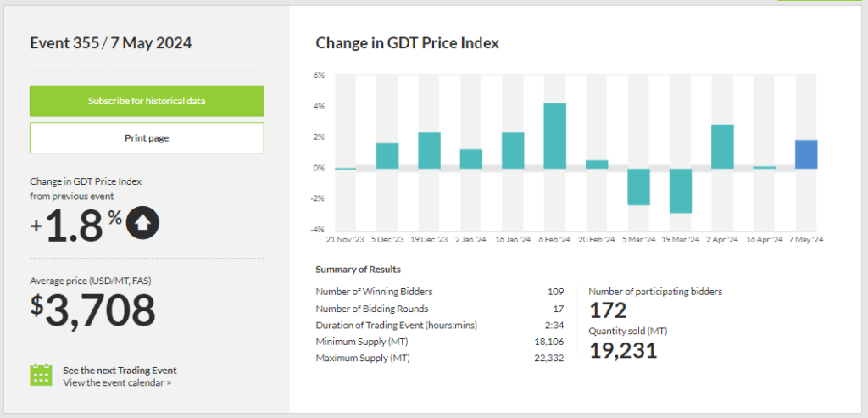Follow the View the event calendar link

tap(117, 382)
